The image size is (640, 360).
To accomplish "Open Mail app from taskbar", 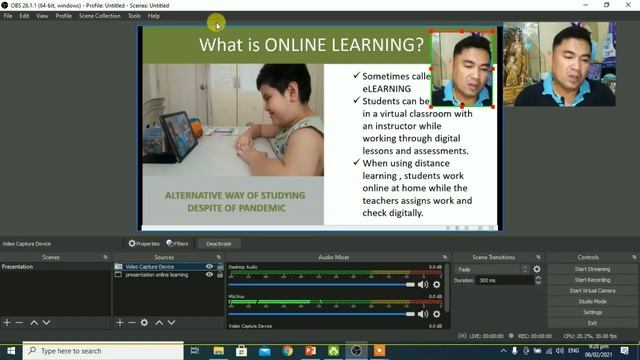I will (x=264, y=351).
